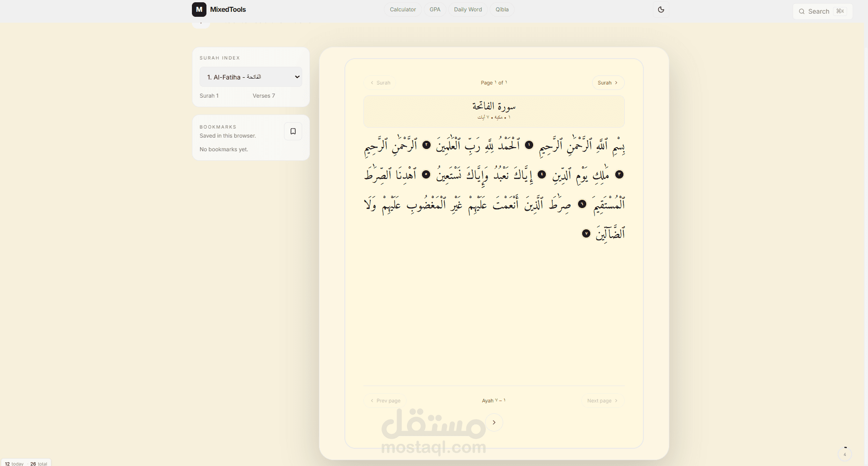868x466 pixels.
Task: Click the circular counter showing 4
Action: (x=845, y=454)
